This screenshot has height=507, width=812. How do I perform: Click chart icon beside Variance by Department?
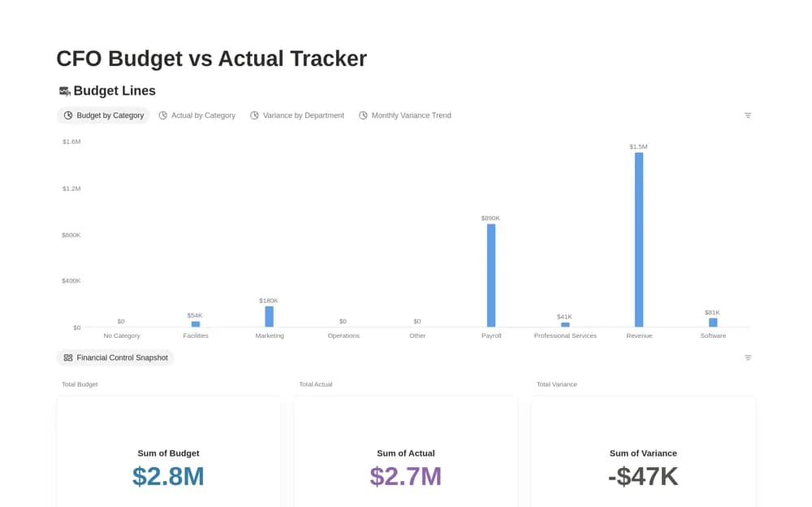pyautogui.click(x=254, y=115)
